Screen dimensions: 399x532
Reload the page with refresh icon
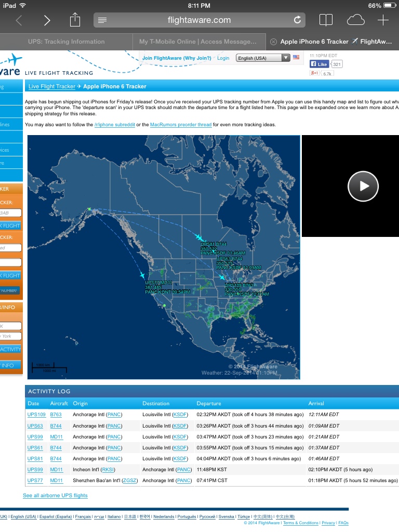coord(297,20)
